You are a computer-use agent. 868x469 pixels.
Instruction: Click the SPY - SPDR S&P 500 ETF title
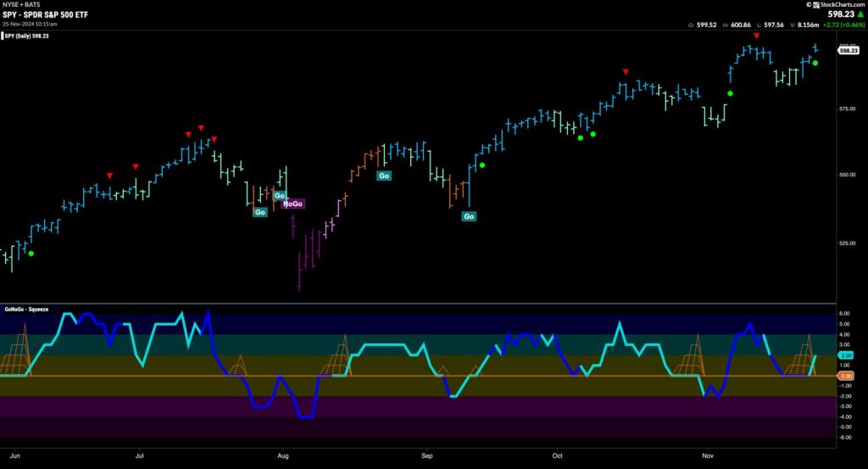click(x=46, y=15)
